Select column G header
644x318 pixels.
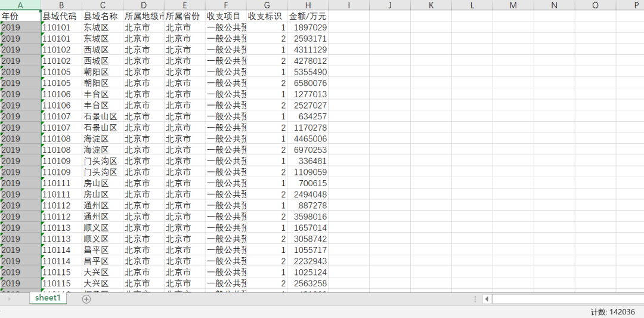coord(267,5)
